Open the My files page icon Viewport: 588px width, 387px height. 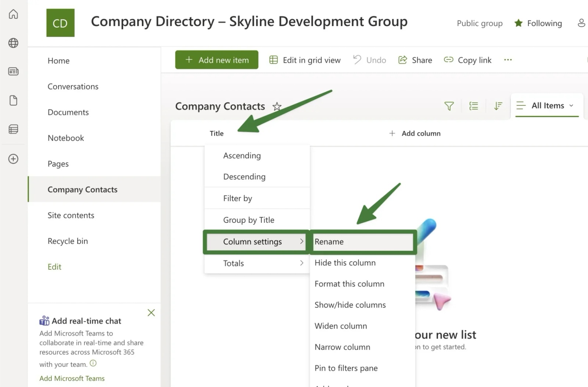pos(13,100)
